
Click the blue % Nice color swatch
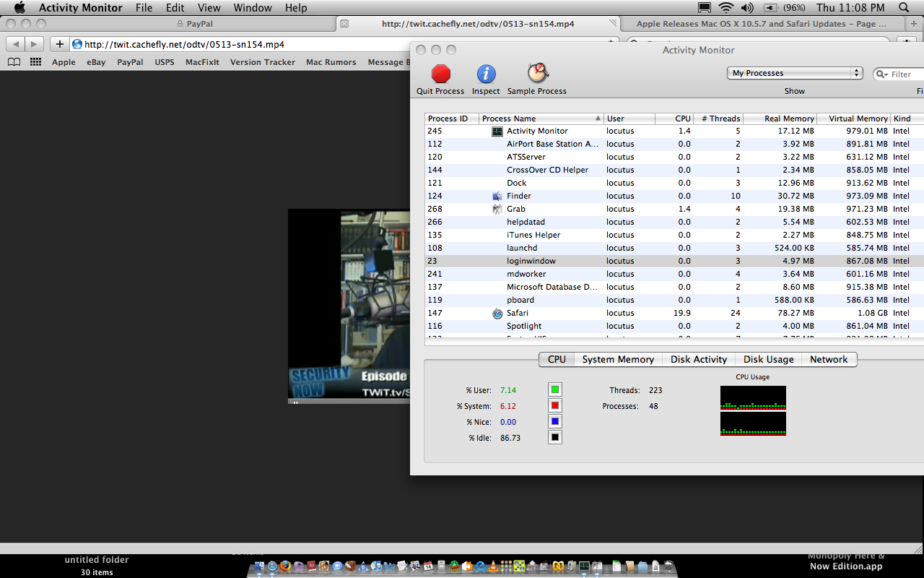[554, 421]
